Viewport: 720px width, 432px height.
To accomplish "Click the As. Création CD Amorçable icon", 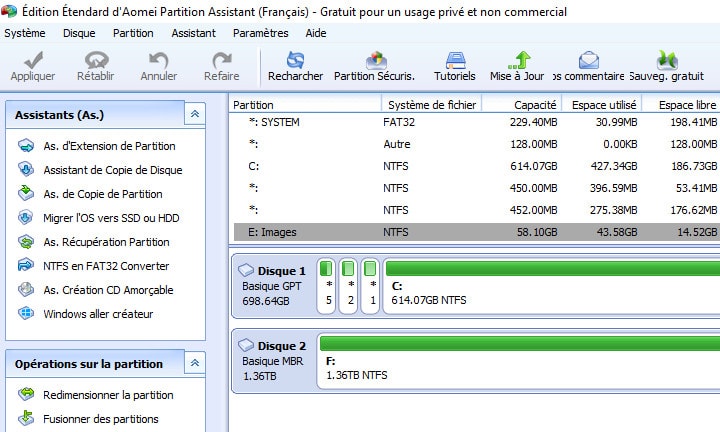I will point(26,290).
